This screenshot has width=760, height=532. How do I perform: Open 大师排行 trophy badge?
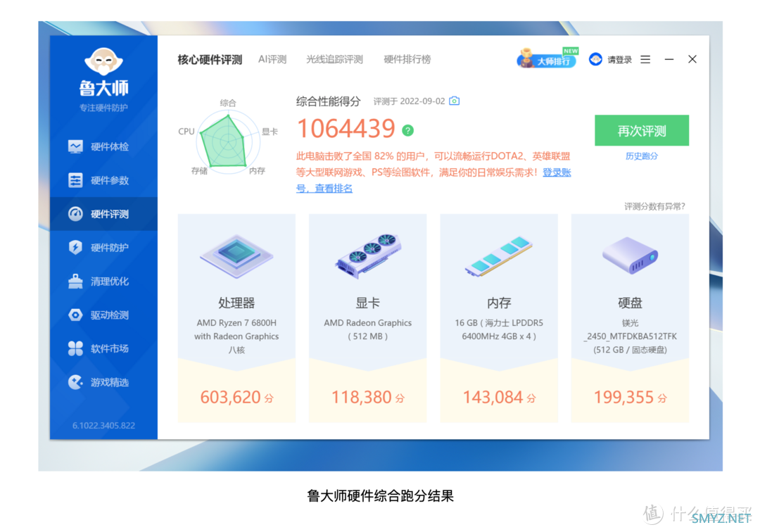547,58
